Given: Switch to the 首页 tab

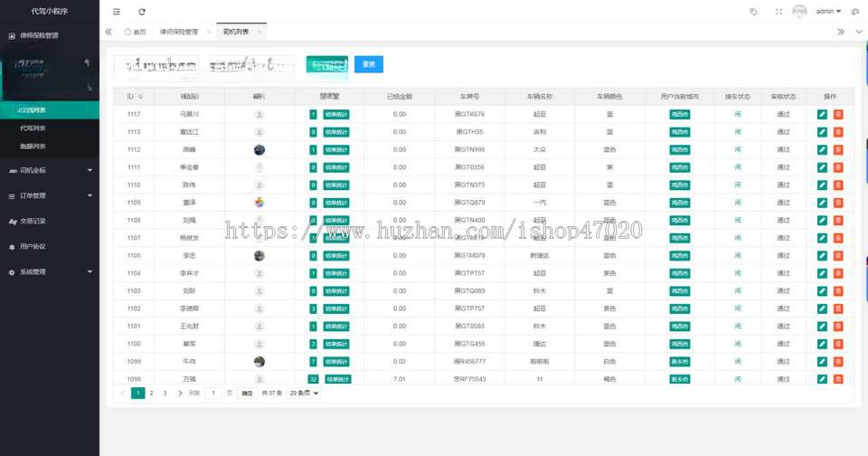Looking at the screenshot, I should click(136, 33).
